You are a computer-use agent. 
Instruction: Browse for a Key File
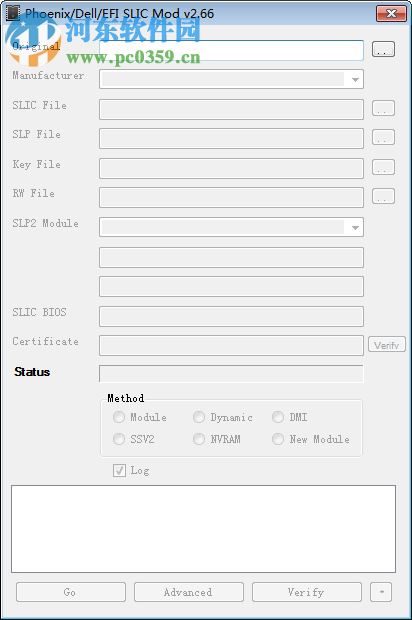(383, 167)
